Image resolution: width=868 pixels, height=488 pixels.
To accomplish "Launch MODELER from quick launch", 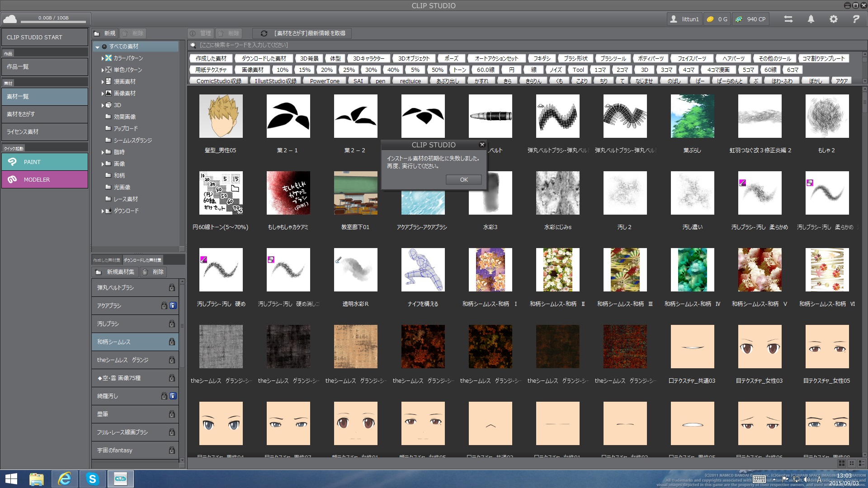I will [x=44, y=179].
